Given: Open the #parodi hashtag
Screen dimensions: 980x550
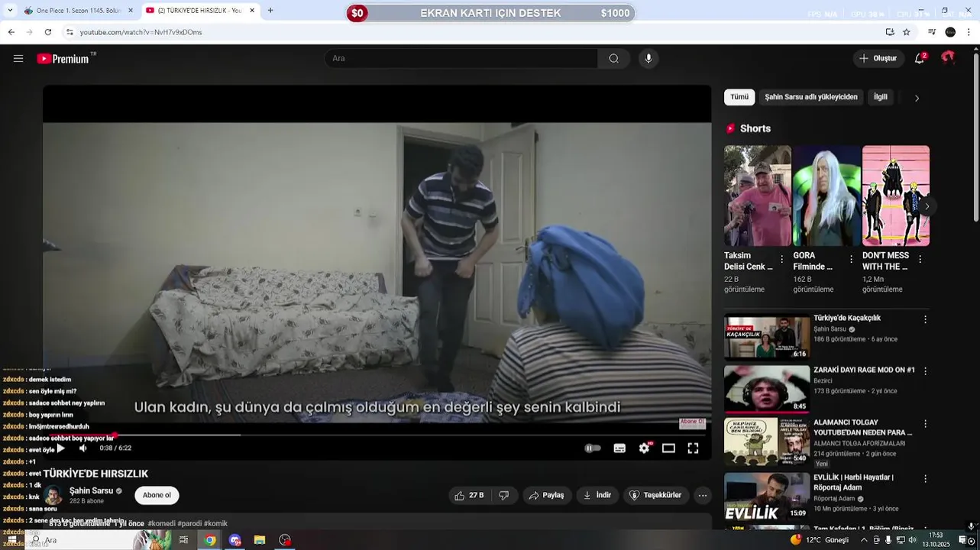Looking at the screenshot, I should tap(189, 523).
